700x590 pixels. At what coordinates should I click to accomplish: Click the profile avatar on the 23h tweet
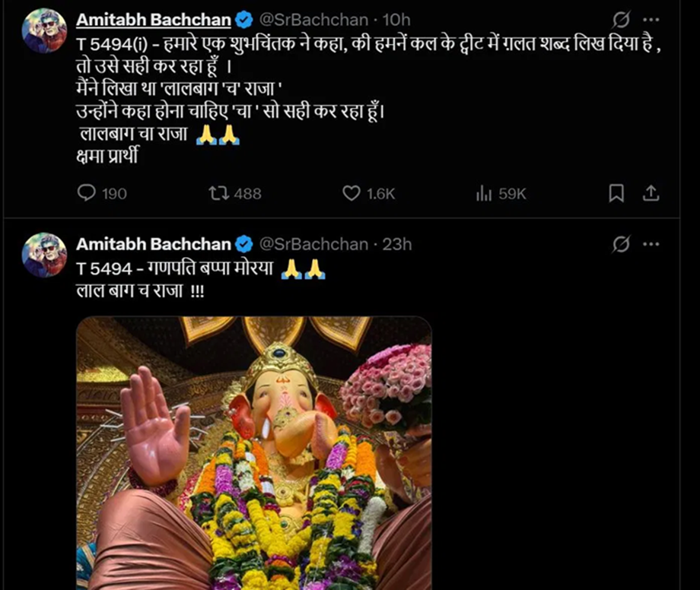(x=45, y=255)
